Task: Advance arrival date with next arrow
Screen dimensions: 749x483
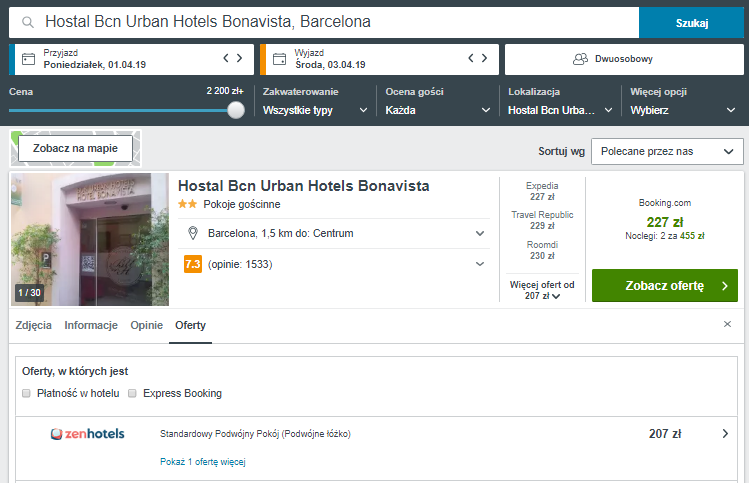Action: (240, 58)
